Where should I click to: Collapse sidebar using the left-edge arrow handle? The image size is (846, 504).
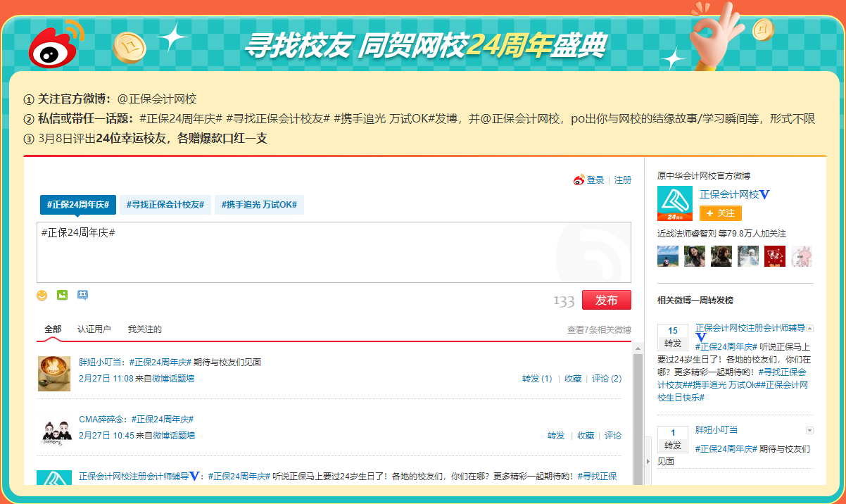click(x=648, y=461)
